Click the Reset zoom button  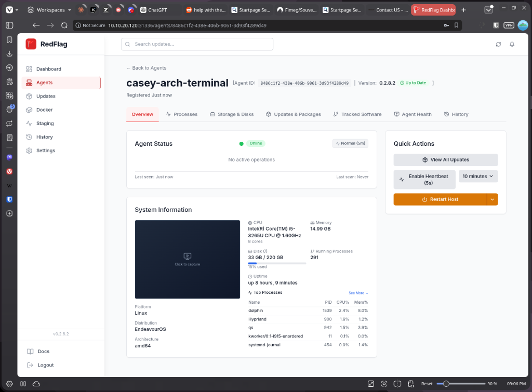(427, 384)
